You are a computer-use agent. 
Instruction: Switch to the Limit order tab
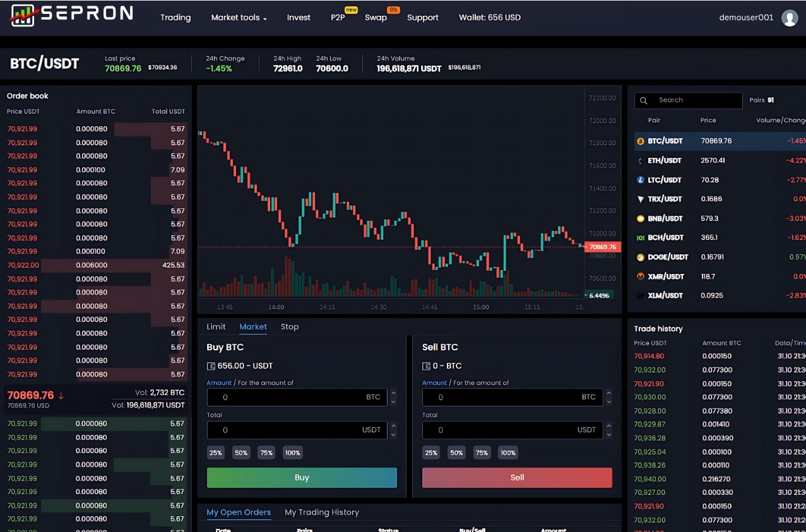[x=216, y=327]
